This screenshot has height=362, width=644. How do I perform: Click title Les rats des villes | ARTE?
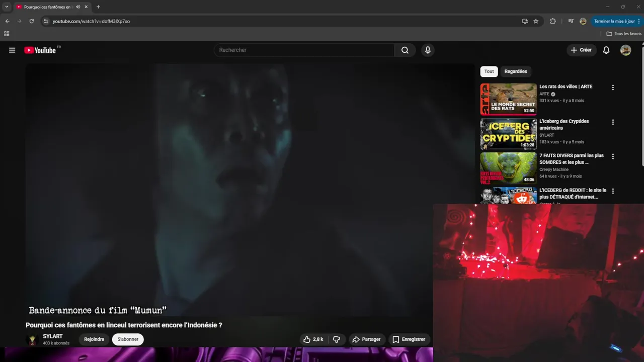pos(566,86)
